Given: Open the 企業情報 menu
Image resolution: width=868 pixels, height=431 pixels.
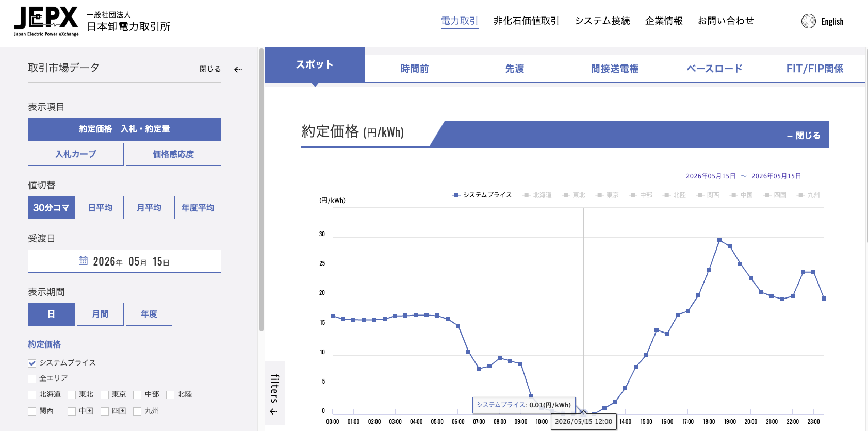Looking at the screenshot, I should [x=664, y=21].
